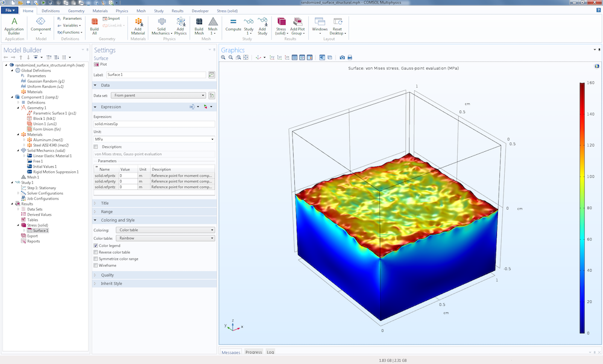Open the Variables dropdown button
Viewport: 603px width, 364px height.
tap(69, 25)
